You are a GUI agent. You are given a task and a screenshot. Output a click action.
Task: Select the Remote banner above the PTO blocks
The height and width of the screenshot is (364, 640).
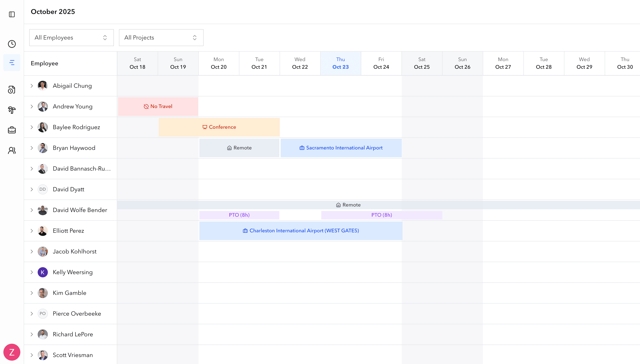pyautogui.click(x=348, y=204)
